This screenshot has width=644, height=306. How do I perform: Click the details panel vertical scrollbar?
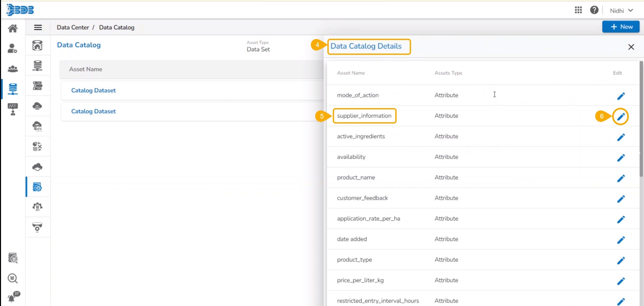(x=641, y=118)
